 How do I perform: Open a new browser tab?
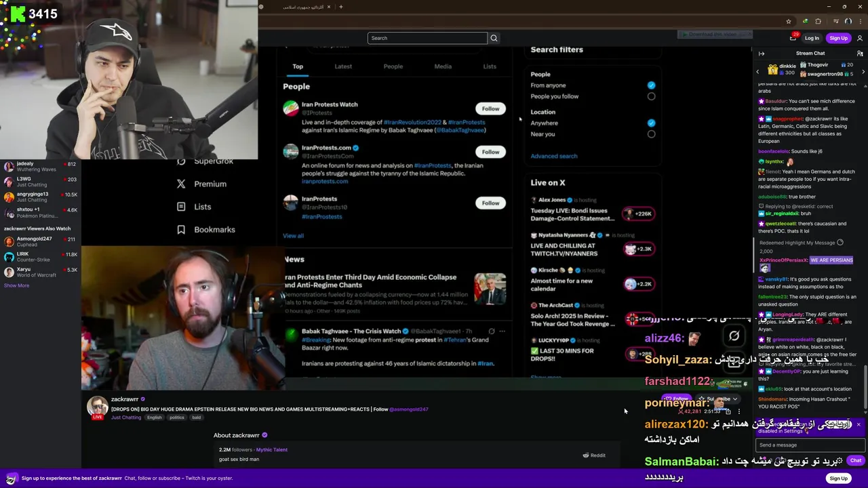coord(341,7)
